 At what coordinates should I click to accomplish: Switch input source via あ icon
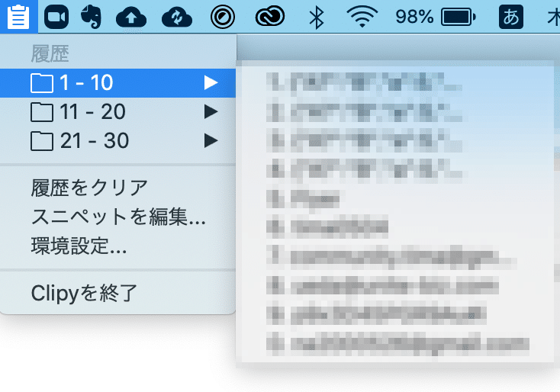[510, 17]
